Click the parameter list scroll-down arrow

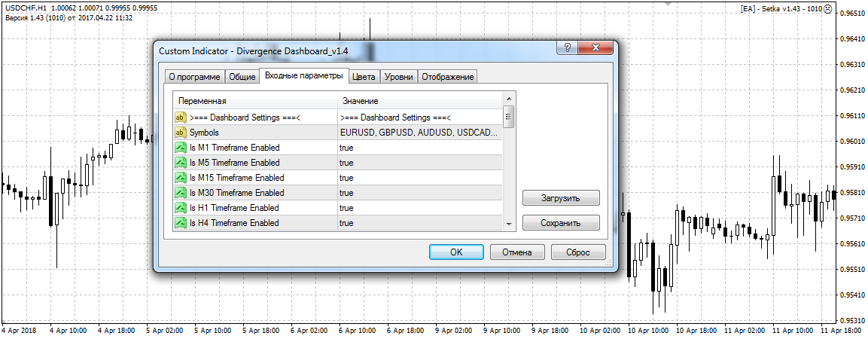510,224
